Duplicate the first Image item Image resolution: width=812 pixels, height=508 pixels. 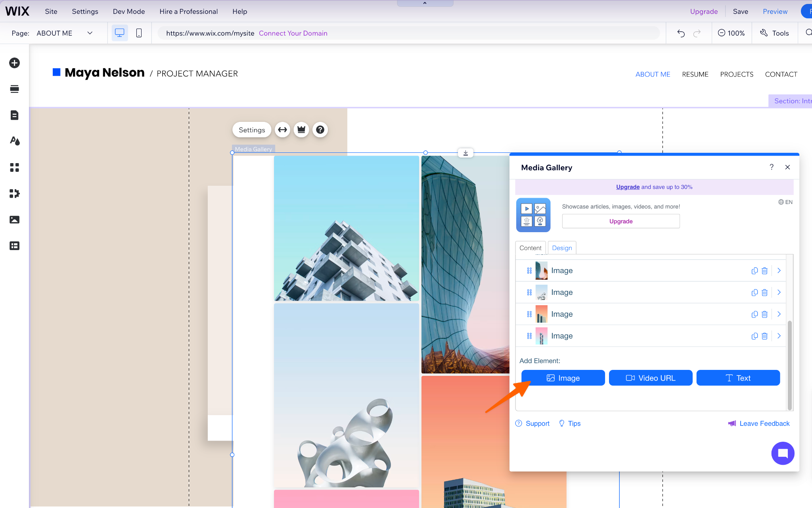coord(755,271)
